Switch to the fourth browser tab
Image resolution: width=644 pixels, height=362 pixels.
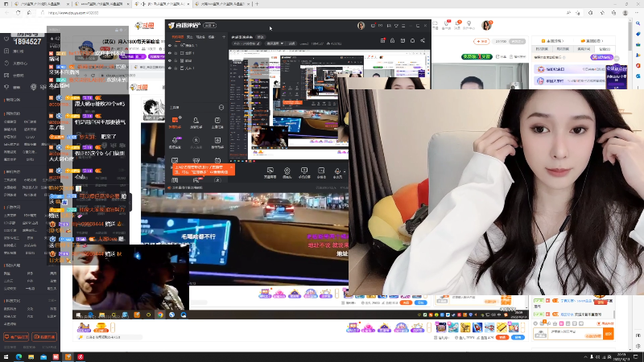(223, 4)
